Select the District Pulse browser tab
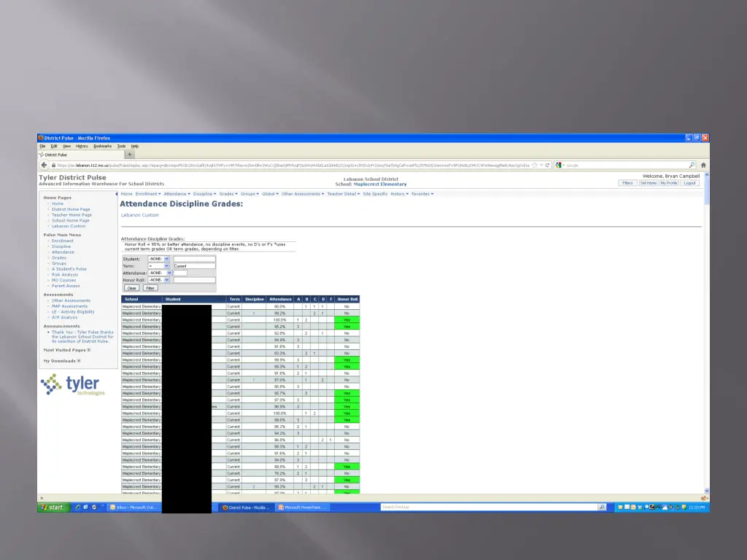747x560 pixels. point(81,155)
